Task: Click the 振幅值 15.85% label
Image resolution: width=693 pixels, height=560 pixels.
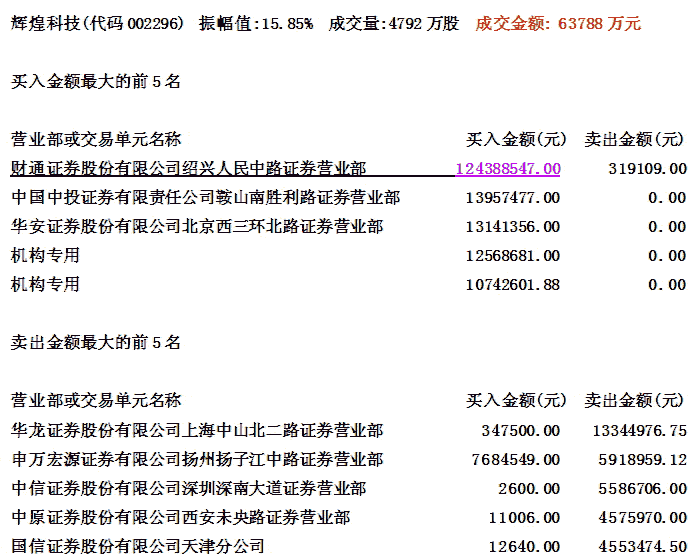Action: click(255, 23)
